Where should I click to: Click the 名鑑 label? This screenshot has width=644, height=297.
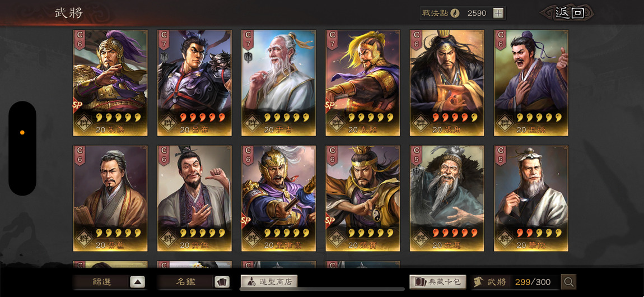[x=186, y=282]
